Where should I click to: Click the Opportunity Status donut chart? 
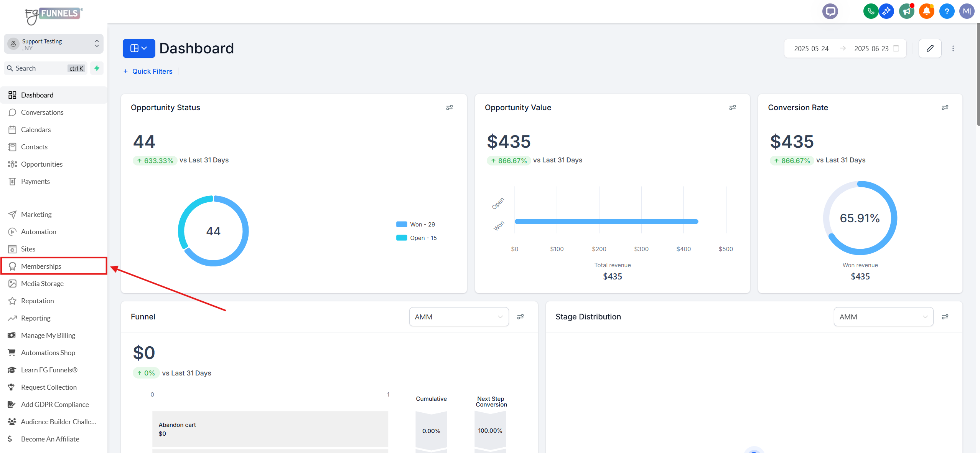213,231
